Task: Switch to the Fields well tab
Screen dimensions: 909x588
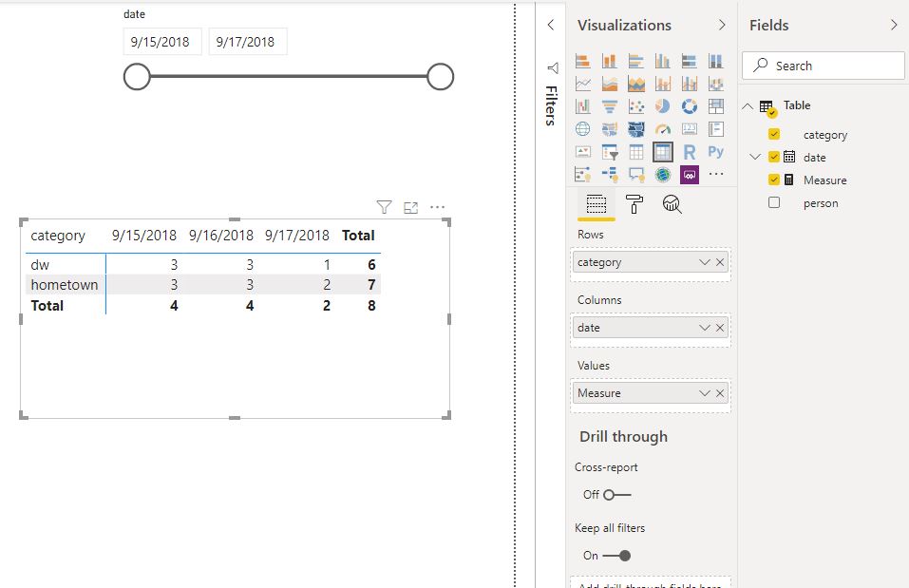Action: pos(596,204)
